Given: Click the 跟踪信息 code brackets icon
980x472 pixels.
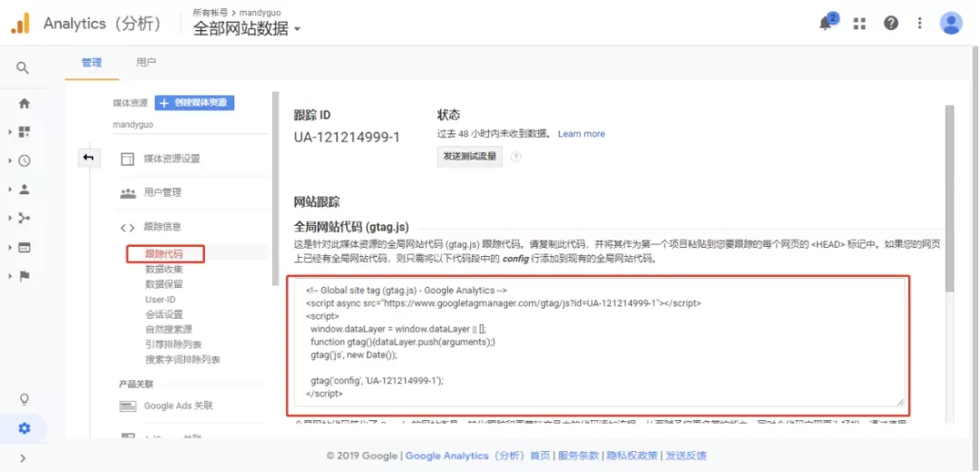Looking at the screenshot, I should (128, 228).
